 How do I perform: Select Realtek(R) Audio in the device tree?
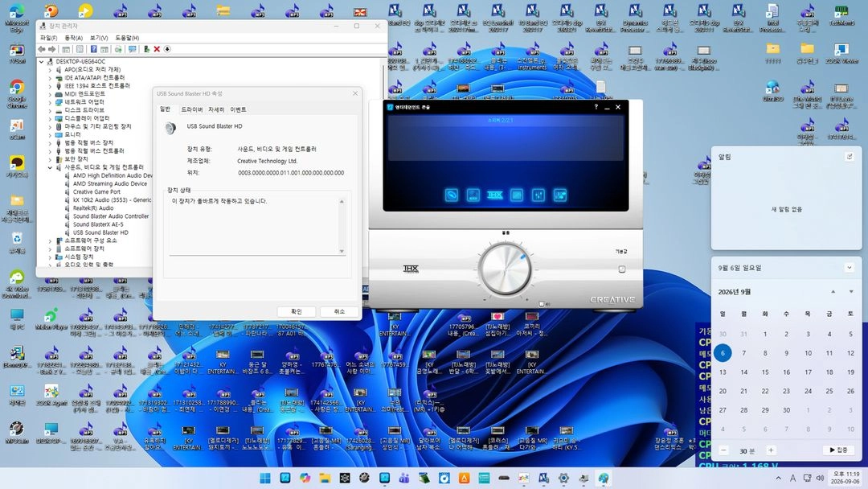tap(93, 208)
